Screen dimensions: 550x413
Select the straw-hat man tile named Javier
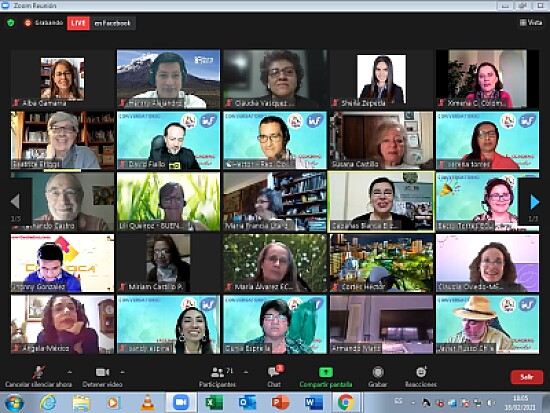488,325
